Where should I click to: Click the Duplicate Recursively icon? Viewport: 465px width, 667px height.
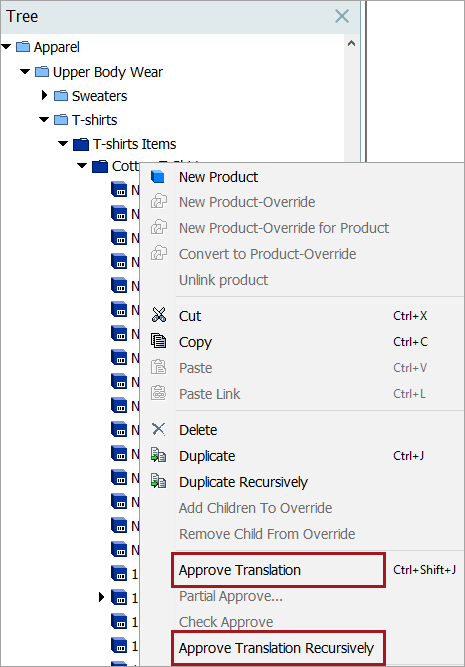159,481
